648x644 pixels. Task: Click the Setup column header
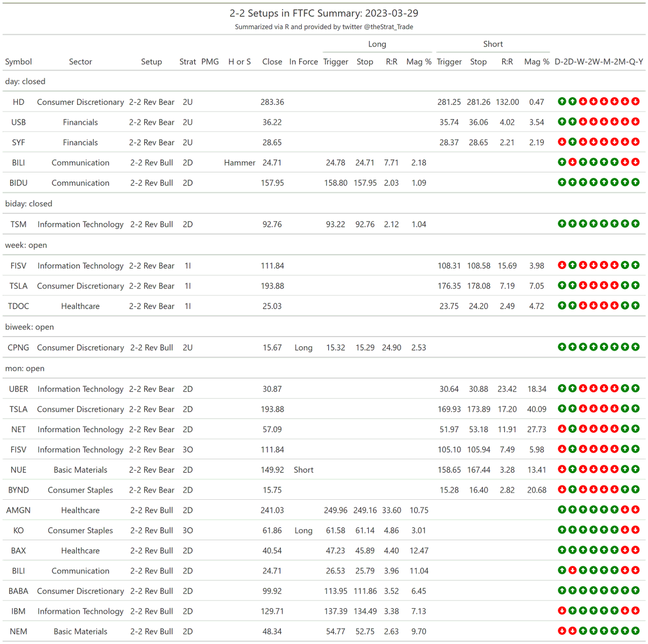152,62
